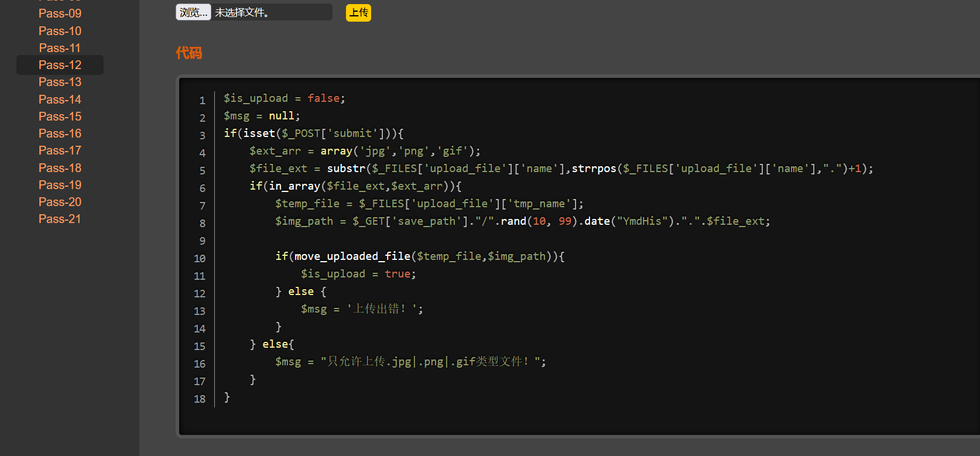Click the '上传出错！' message line
980x456 pixels.
tap(362, 309)
